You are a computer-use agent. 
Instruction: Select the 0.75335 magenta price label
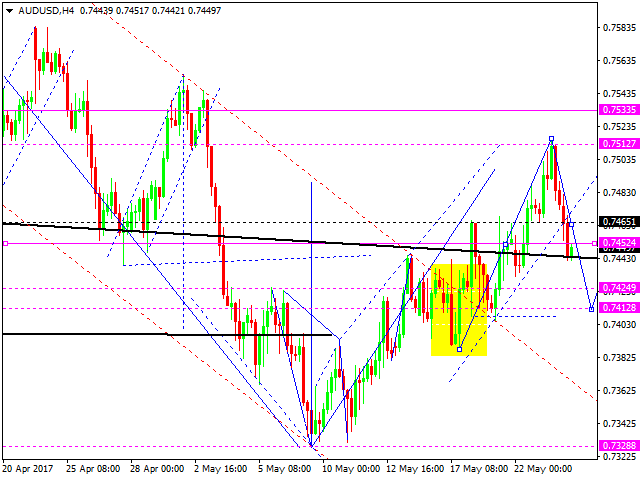coord(619,109)
